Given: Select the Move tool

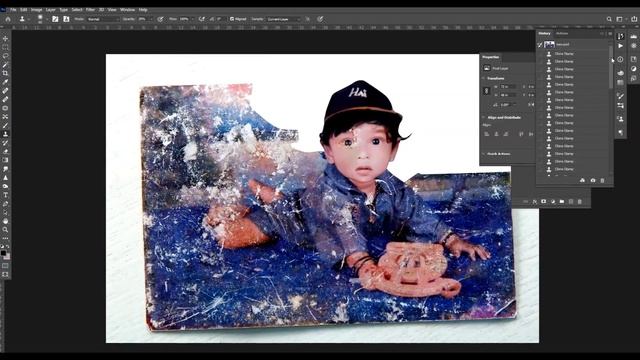Looking at the screenshot, I should tap(5, 38).
